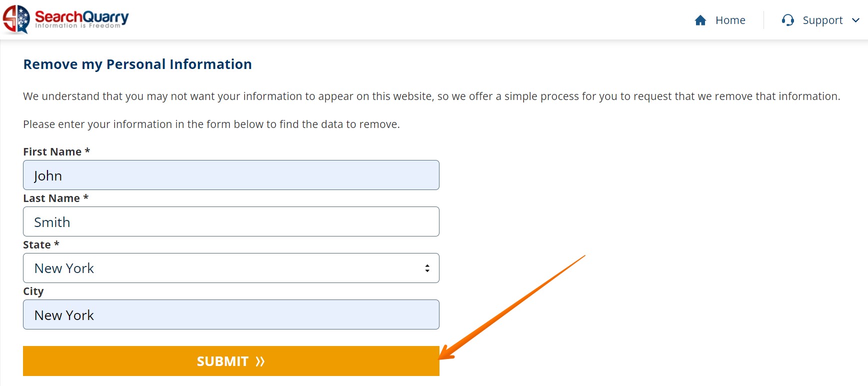Image resolution: width=868 pixels, height=386 pixels.
Task: Click the City field label
Action: [x=33, y=291]
